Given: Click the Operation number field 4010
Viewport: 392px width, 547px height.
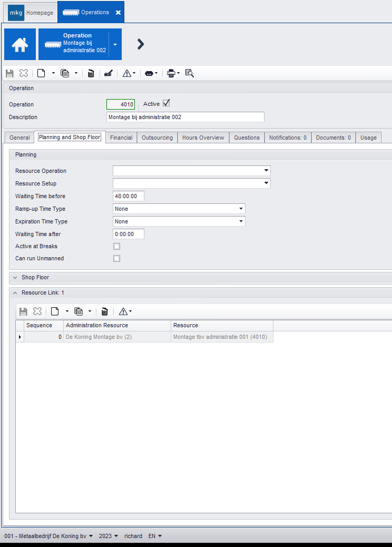Looking at the screenshot, I should pyautogui.click(x=121, y=104).
